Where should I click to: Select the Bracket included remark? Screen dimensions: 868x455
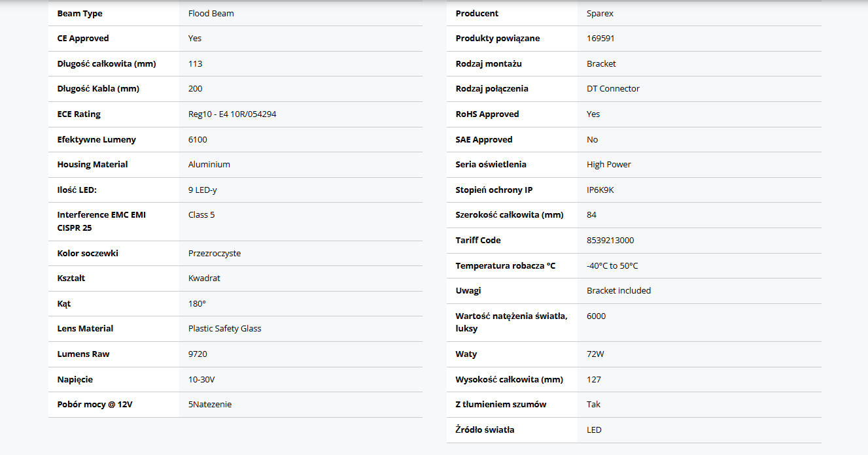click(619, 291)
